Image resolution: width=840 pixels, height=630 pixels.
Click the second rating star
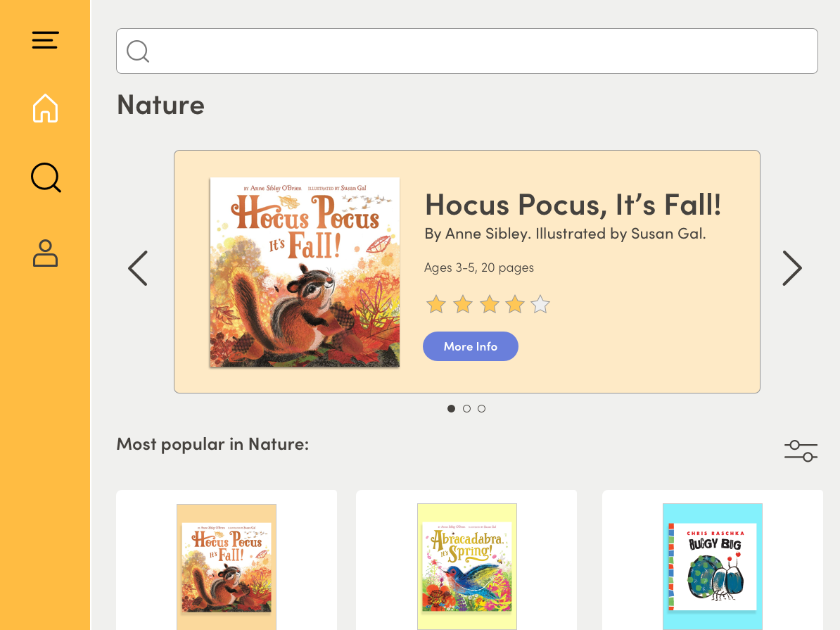point(463,304)
